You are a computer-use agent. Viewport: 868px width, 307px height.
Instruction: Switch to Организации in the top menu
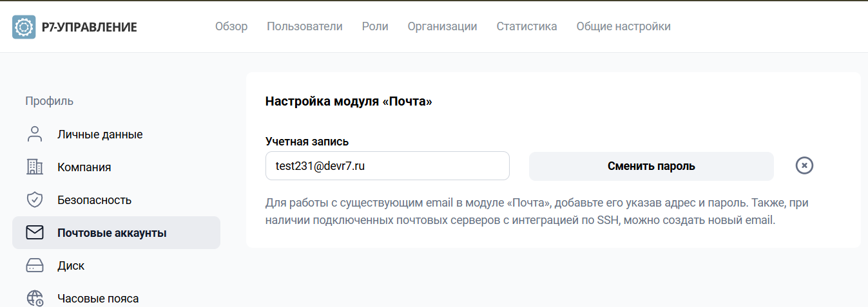tap(442, 26)
